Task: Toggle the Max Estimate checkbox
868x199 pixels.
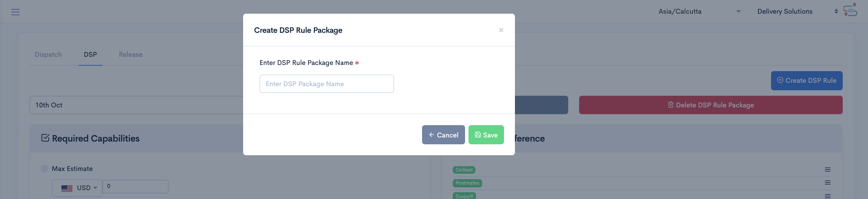Action: tap(44, 169)
